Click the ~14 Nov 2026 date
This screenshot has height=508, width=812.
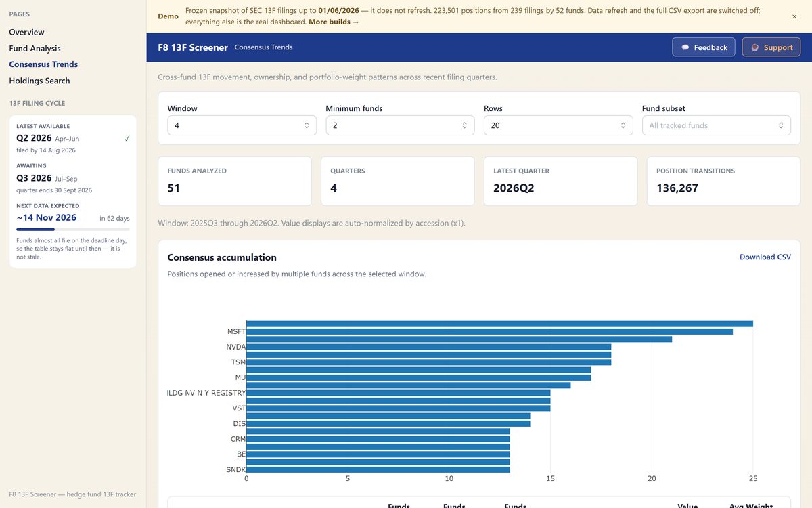click(47, 217)
